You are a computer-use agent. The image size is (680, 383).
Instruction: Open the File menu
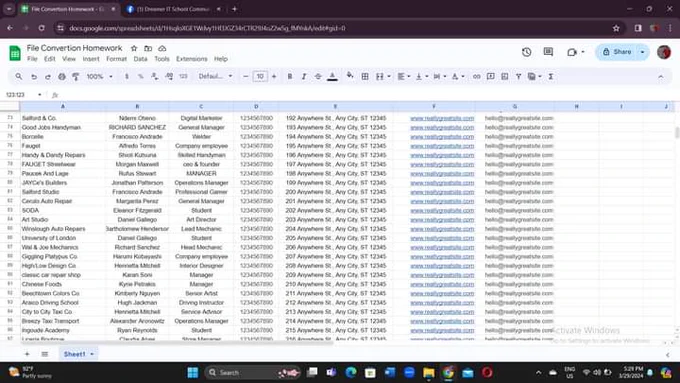coord(32,59)
